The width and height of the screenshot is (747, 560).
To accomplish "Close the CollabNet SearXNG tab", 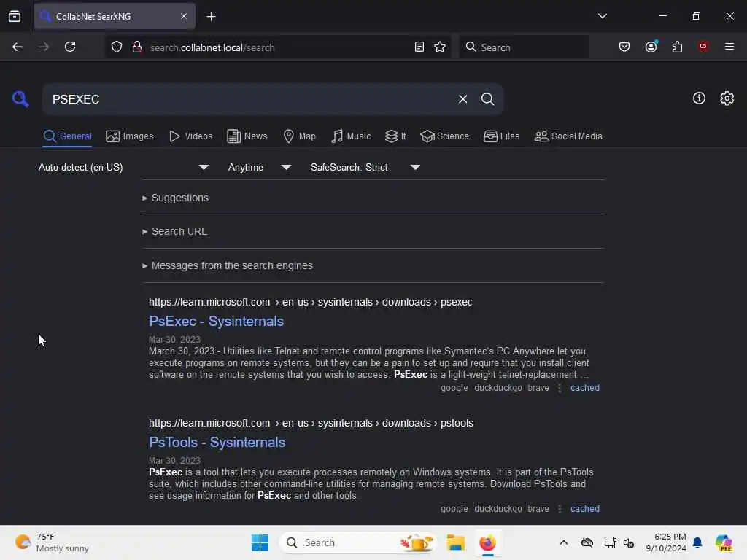I will pos(184,16).
